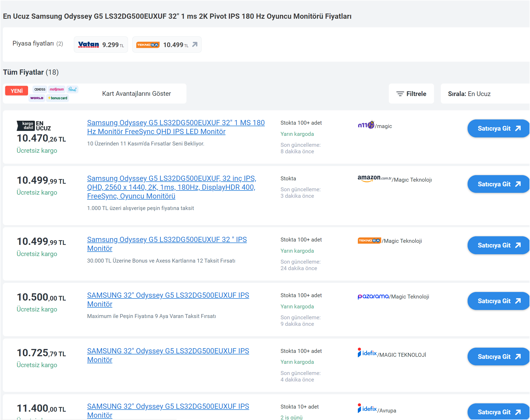Click the page title En Ucuz Samsung Odyssey G5

(177, 16)
